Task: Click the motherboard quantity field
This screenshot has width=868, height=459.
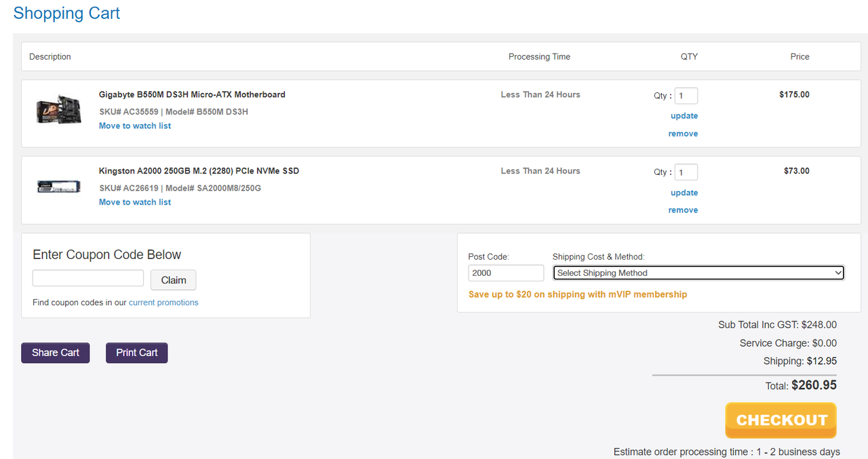Action: click(x=686, y=96)
